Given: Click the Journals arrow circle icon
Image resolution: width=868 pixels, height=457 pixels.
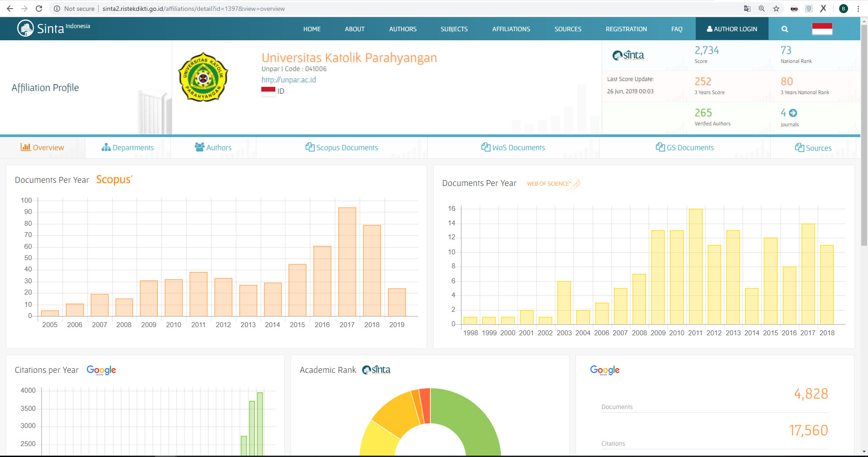Looking at the screenshot, I should coord(793,113).
